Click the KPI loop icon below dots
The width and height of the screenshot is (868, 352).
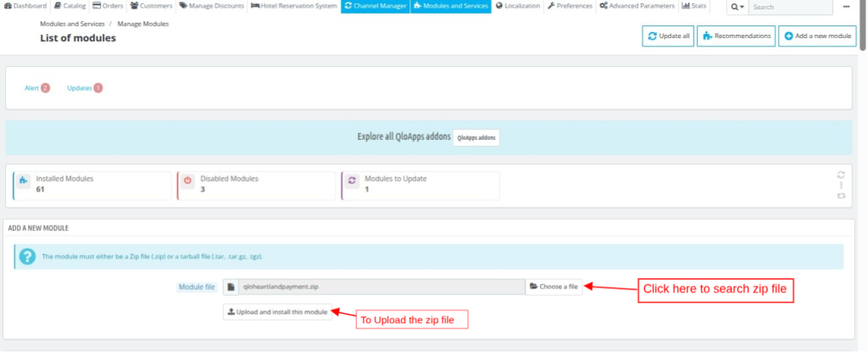click(841, 196)
